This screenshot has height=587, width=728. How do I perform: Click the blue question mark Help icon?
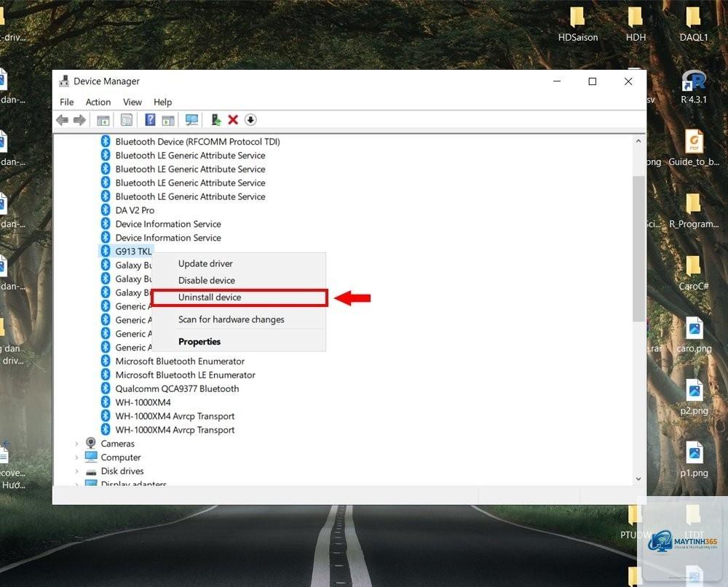pos(150,120)
